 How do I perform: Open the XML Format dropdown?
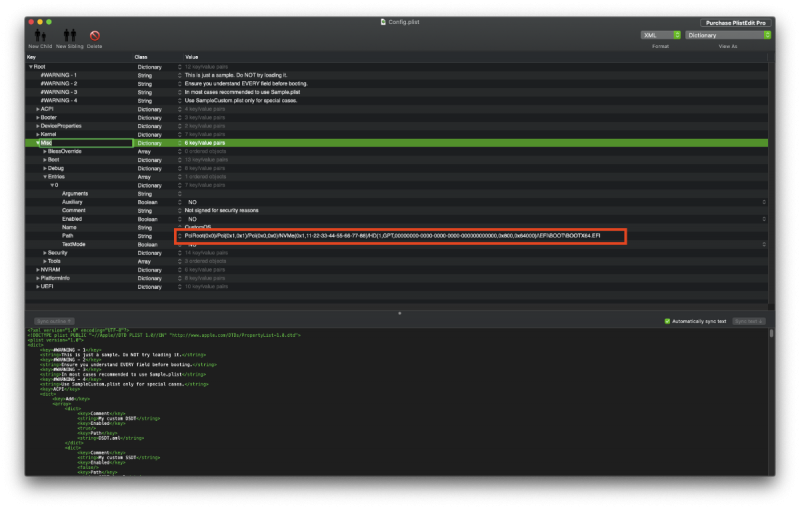click(x=660, y=35)
